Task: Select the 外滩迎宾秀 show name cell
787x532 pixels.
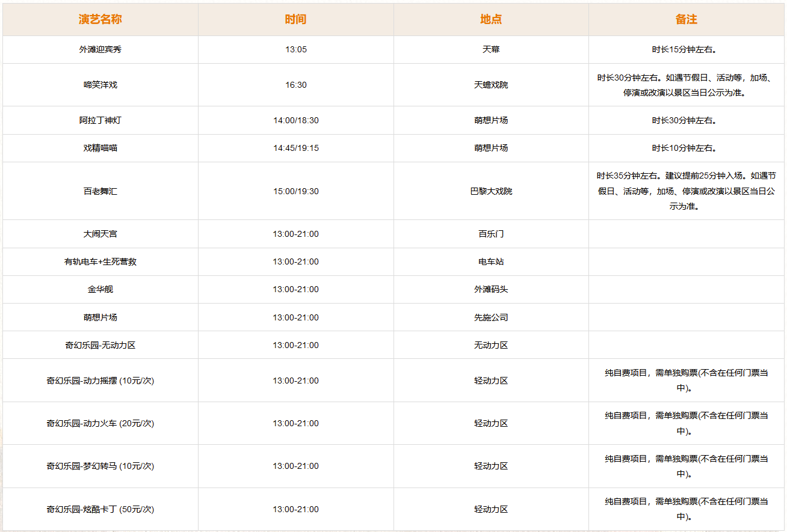Action: point(100,49)
